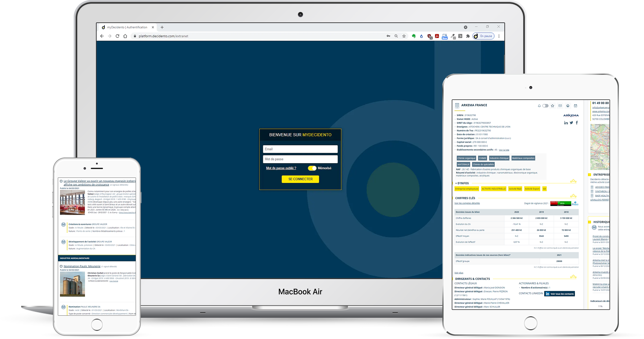Image resolution: width=644 pixels, height=339 pixels.
Task: Open info@arkema email link
Action: pyautogui.click(x=601, y=108)
